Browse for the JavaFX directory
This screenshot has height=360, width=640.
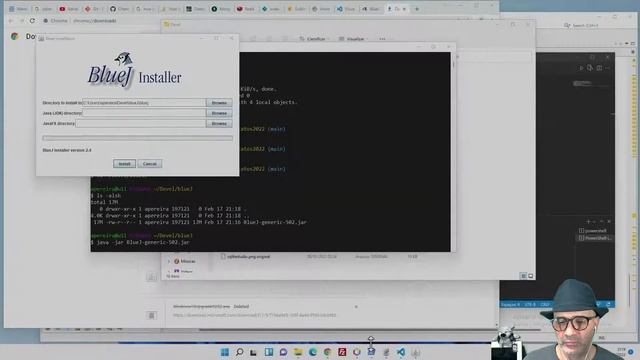tap(219, 123)
